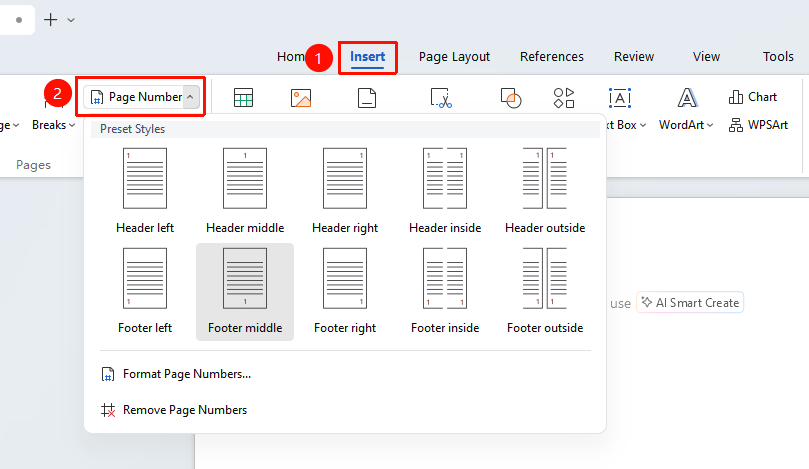Click the Text Box icon
The height and width of the screenshot is (469, 809).
[x=620, y=98]
